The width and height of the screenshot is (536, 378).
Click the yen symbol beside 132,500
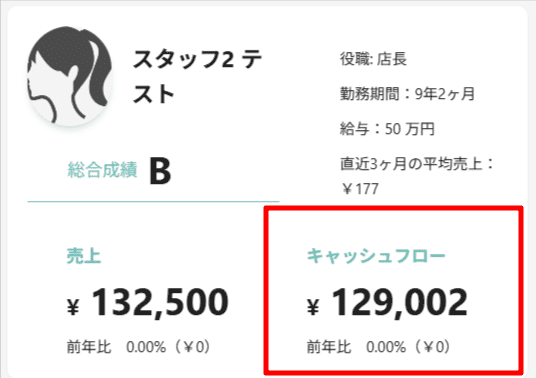point(73,307)
